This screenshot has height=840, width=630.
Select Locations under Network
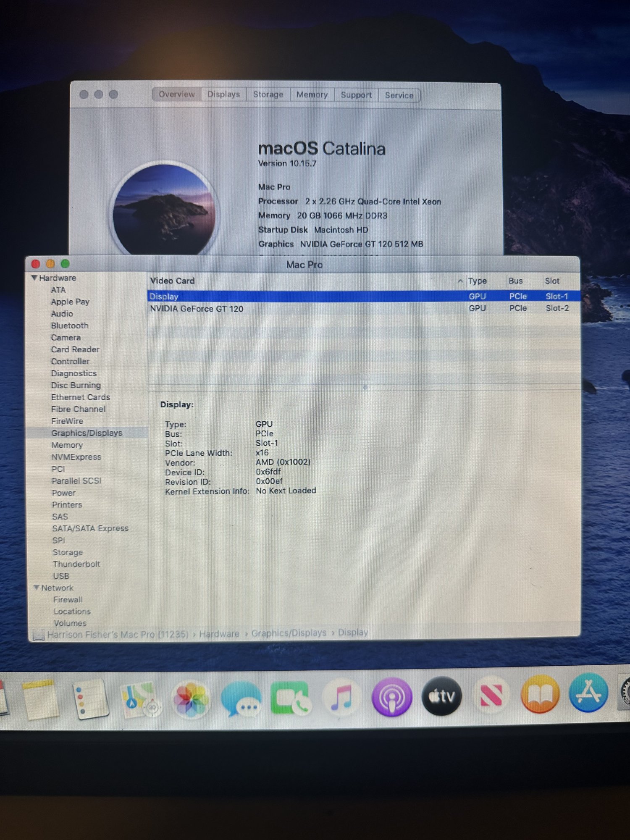pos(72,612)
